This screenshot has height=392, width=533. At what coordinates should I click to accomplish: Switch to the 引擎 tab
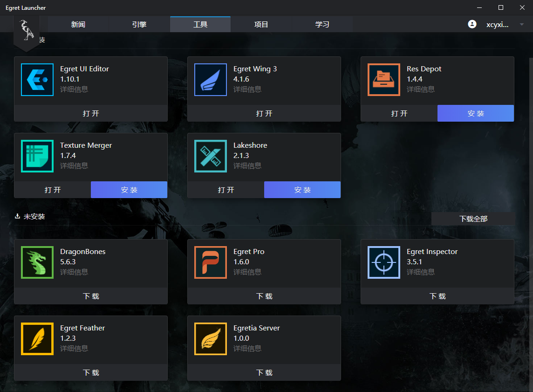point(139,25)
